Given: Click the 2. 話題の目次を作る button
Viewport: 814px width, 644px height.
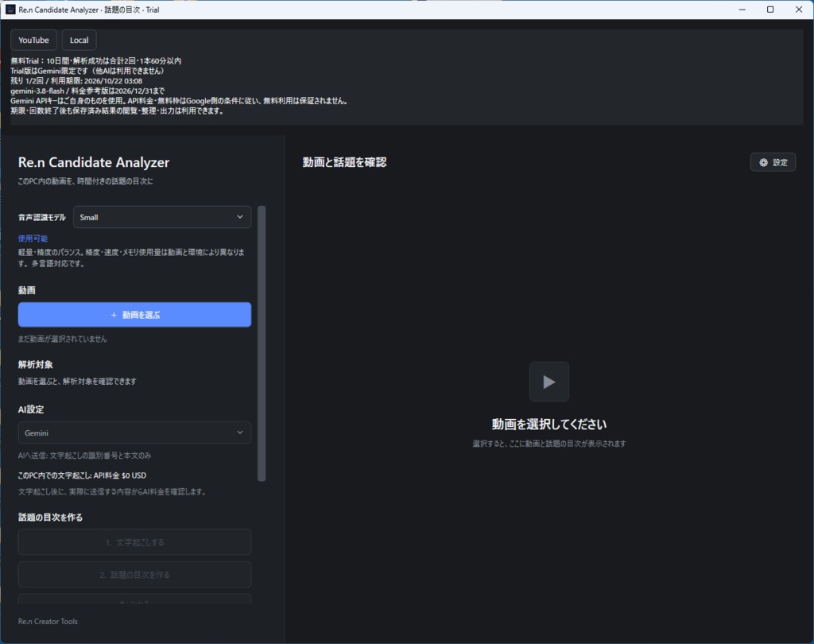Looking at the screenshot, I should (134, 574).
